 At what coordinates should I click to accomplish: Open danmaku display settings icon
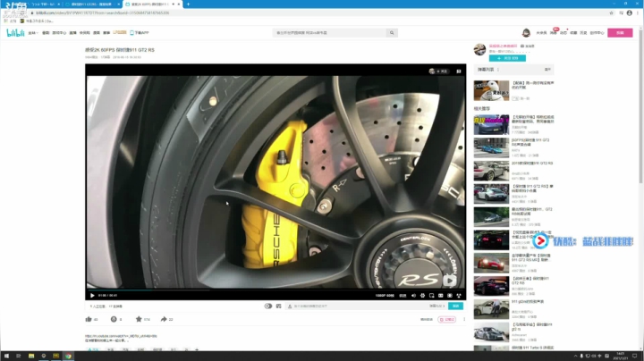(x=278, y=306)
